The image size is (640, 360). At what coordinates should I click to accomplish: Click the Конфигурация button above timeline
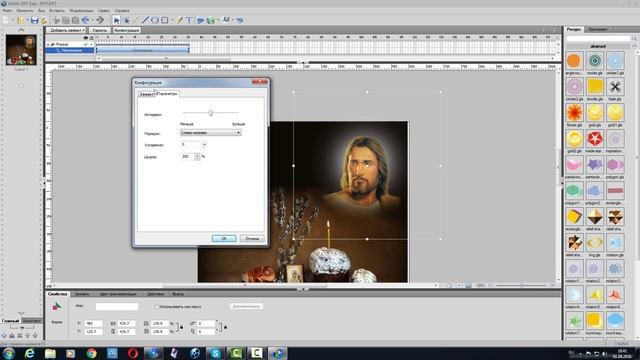click(127, 30)
